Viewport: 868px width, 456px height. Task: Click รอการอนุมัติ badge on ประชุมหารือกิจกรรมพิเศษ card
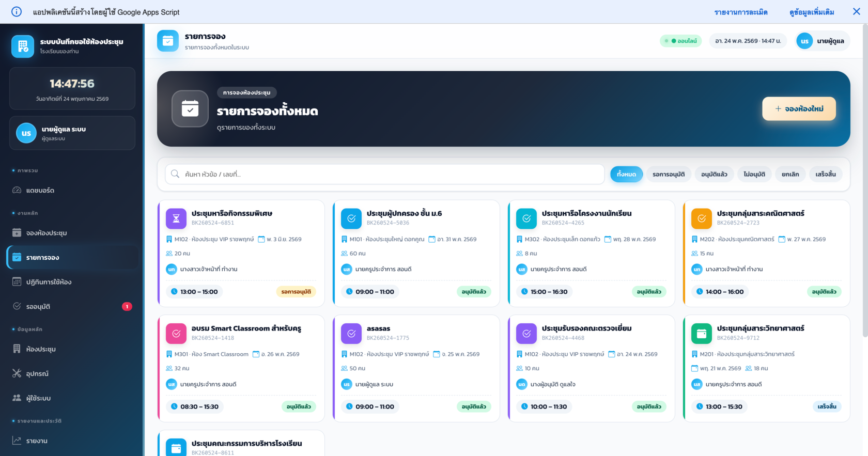click(x=296, y=292)
